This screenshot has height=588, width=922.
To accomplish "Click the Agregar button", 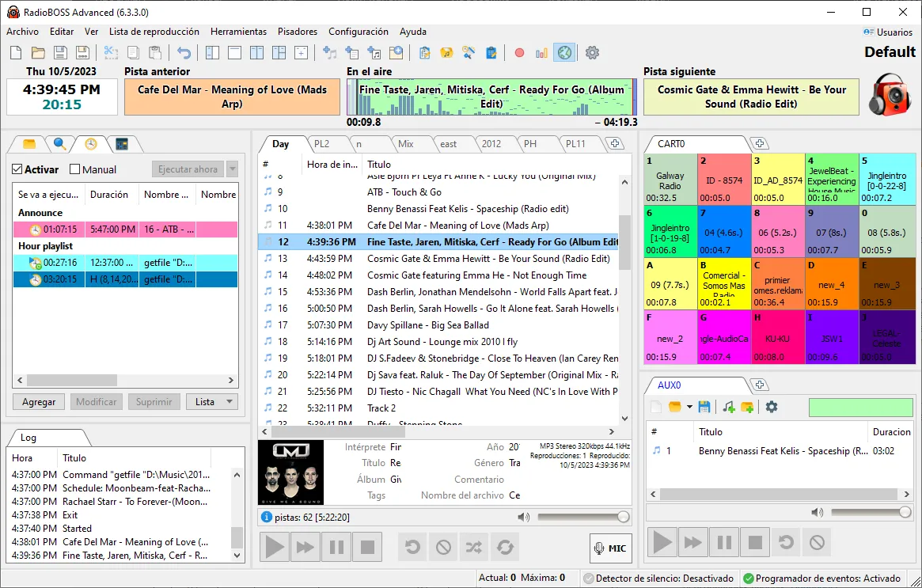I will tap(39, 401).
